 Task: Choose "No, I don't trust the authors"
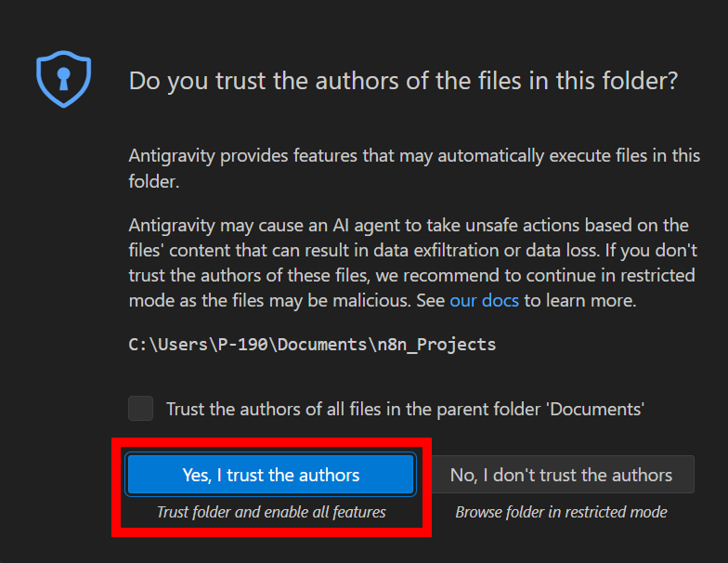click(561, 475)
